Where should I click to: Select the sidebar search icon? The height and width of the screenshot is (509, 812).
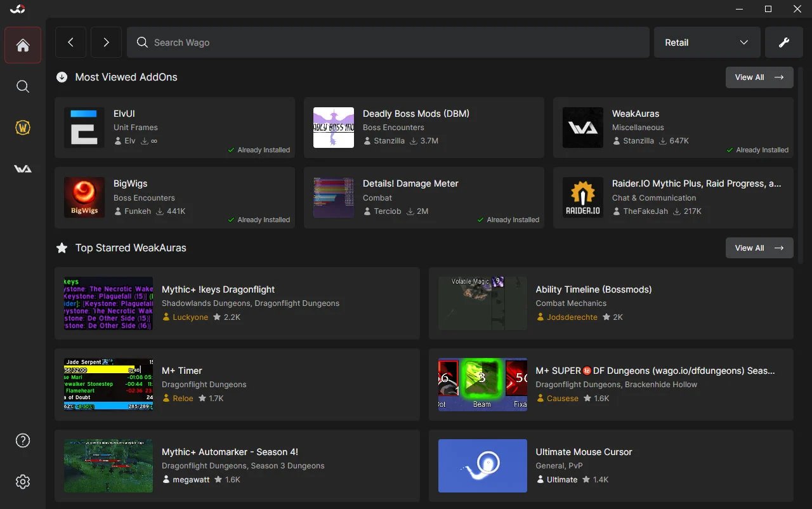[23, 86]
